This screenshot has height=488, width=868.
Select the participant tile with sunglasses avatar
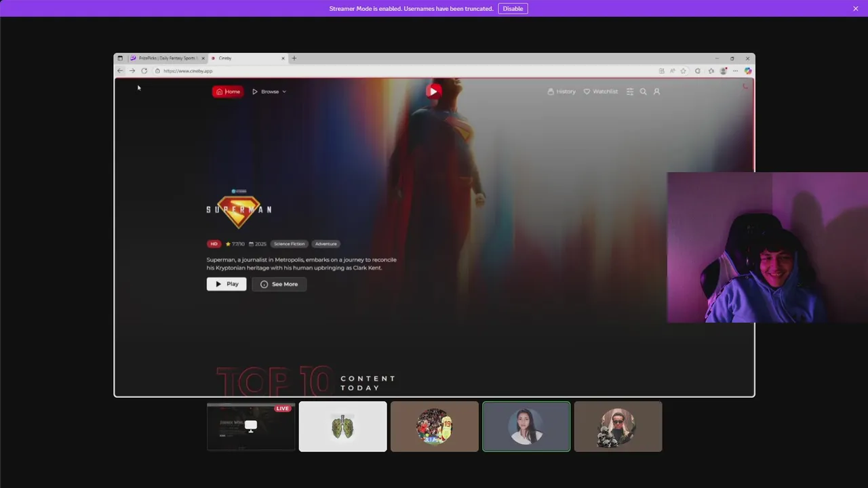[x=618, y=426]
